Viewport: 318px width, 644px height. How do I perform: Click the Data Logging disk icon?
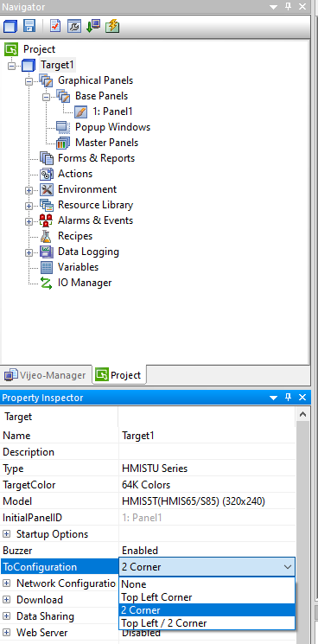(47, 252)
